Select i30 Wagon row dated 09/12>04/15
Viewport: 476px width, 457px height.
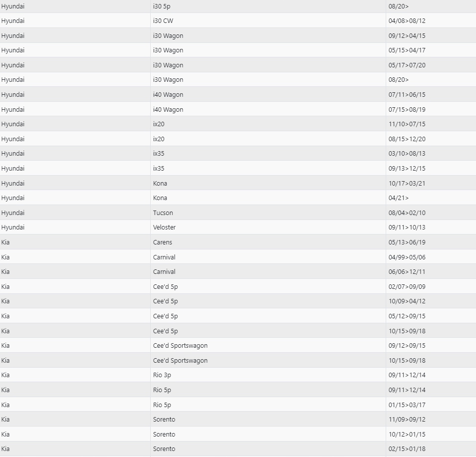click(x=238, y=35)
